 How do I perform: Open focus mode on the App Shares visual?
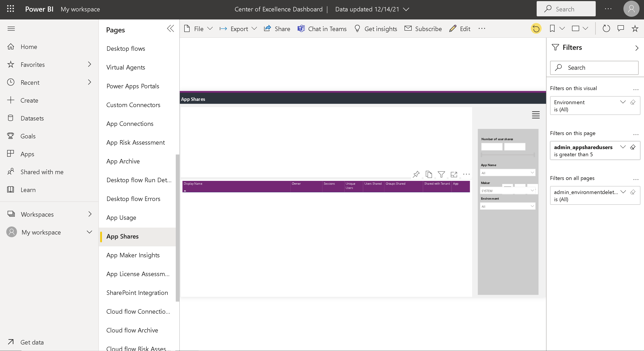[454, 175]
